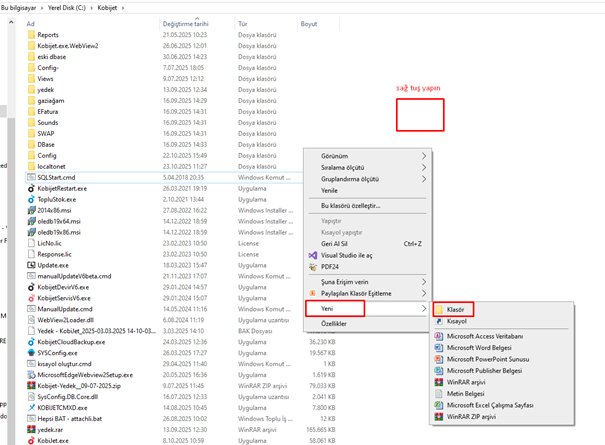This screenshot has width=605, height=445.
Task: Click the KobijetRestart.exe file icon
Action: (x=31, y=187)
